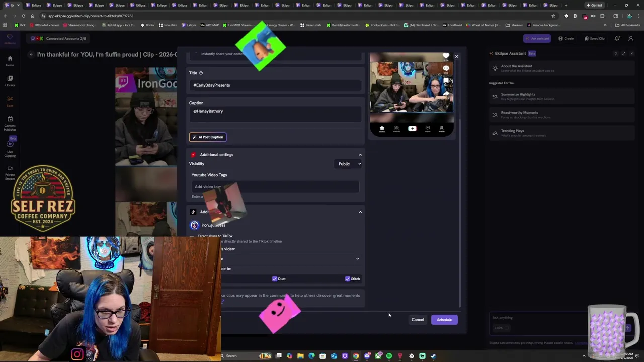Close the publish dialog with X
This screenshot has height=362, width=644.
pos(457,56)
